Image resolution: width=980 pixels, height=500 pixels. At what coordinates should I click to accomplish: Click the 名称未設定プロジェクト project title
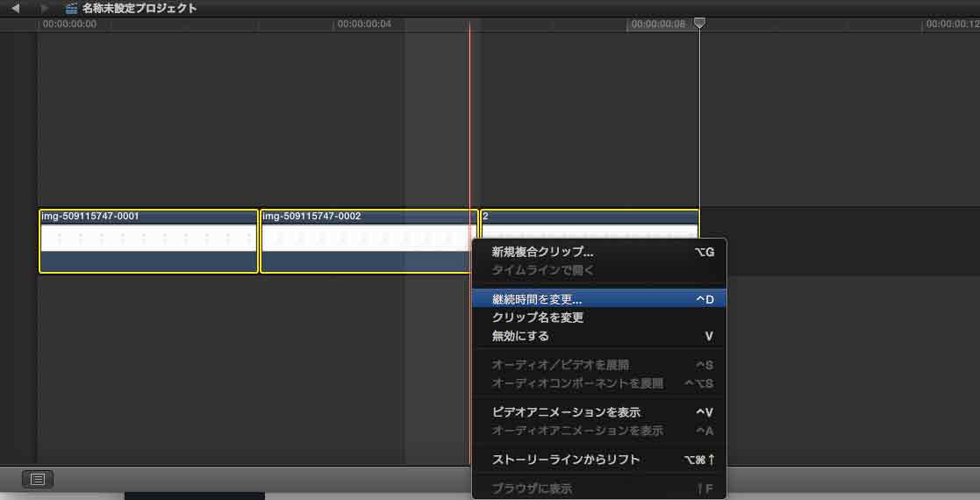point(139,8)
